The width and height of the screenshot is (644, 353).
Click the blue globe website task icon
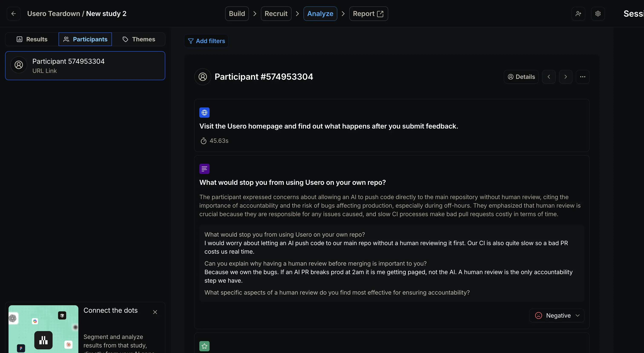coord(204,113)
